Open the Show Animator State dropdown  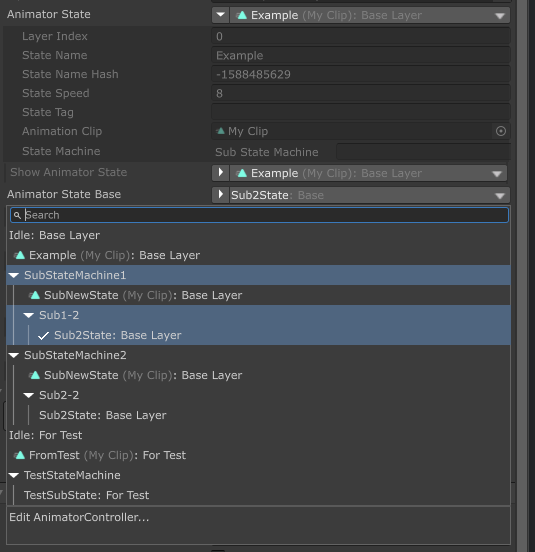pyautogui.click(x=368, y=173)
